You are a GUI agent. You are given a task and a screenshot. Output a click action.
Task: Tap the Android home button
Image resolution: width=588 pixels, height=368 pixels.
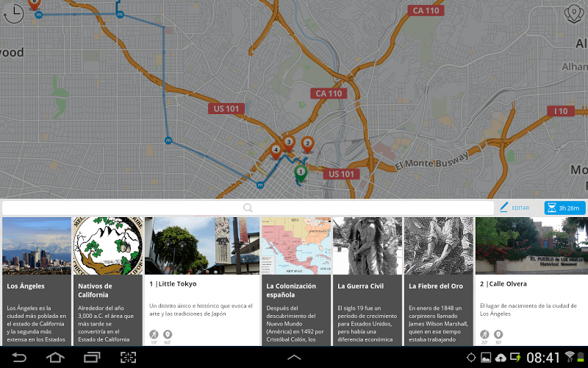[x=55, y=358]
